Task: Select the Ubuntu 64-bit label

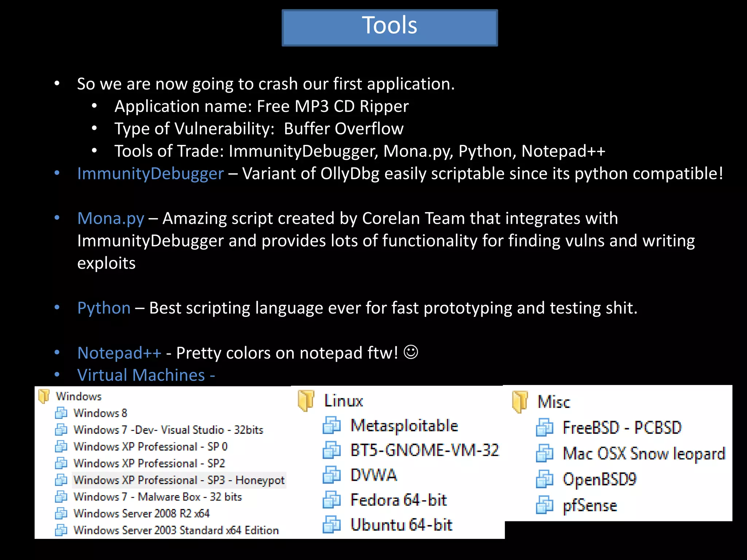Action: click(x=401, y=525)
